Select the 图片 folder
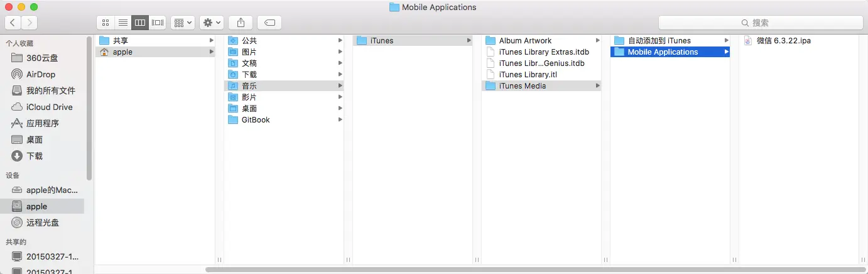Viewport: 868px width, 274px height. point(284,52)
